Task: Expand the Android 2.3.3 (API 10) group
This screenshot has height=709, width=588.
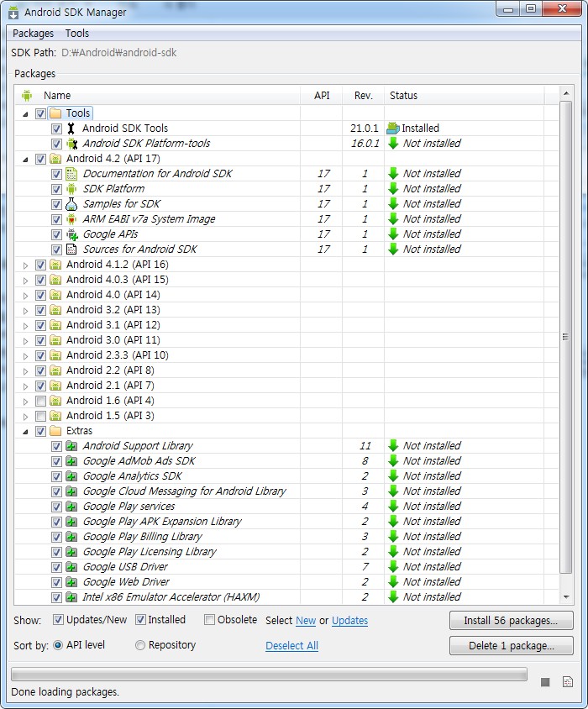Action: tap(26, 356)
